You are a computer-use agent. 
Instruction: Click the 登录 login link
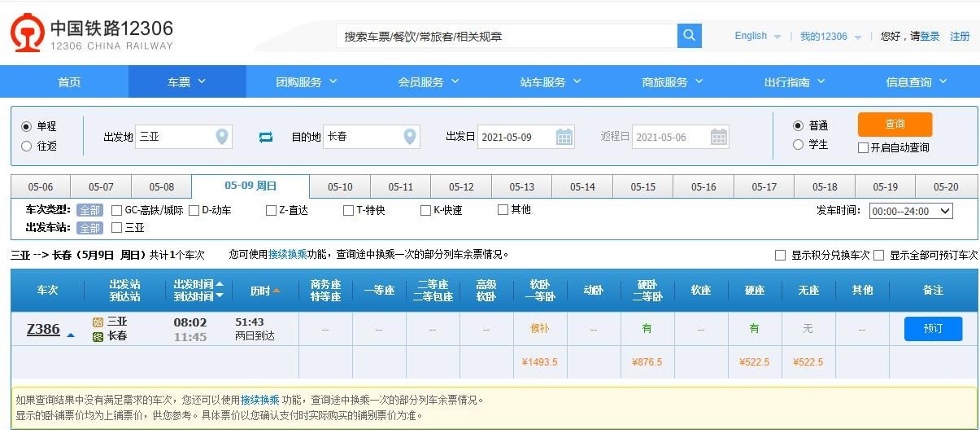coord(930,36)
